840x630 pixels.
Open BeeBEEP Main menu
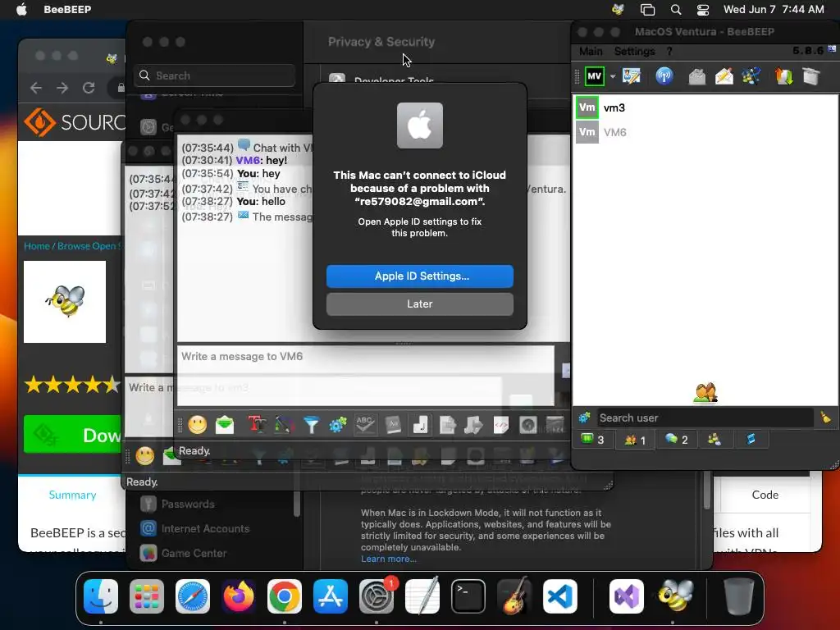[x=591, y=52]
